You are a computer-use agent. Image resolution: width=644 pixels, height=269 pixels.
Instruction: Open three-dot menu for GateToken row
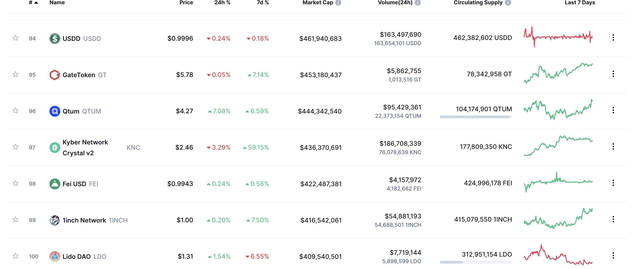click(613, 74)
